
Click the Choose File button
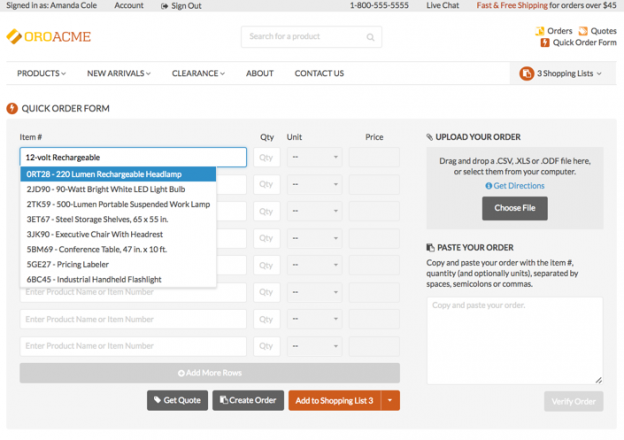tap(515, 208)
